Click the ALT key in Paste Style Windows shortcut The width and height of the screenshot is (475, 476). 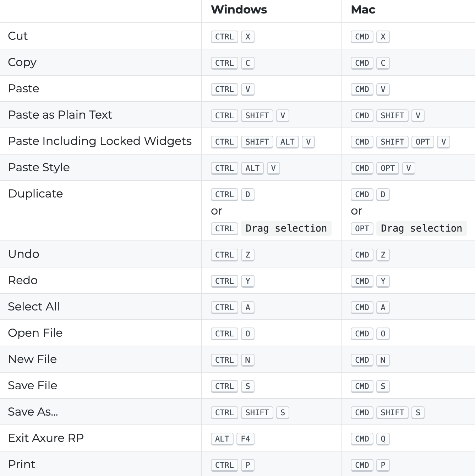(252, 168)
